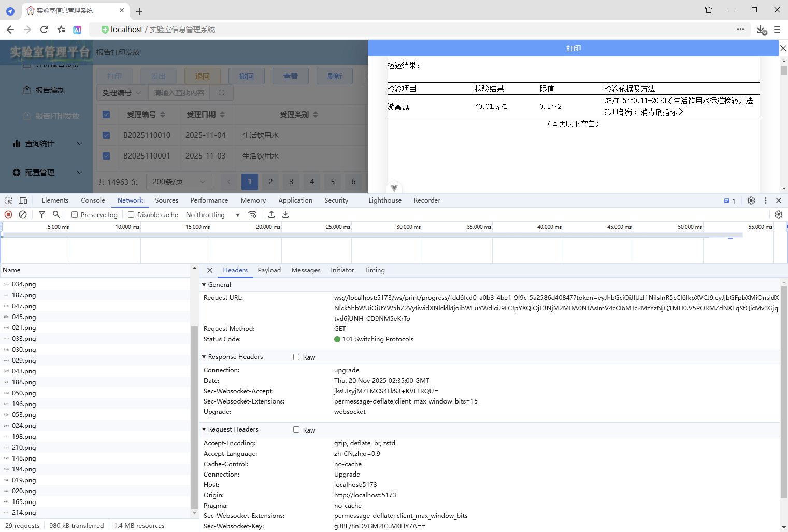Open the 受理编号 search field dropdown

pyautogui.click(x=122, y=93)
